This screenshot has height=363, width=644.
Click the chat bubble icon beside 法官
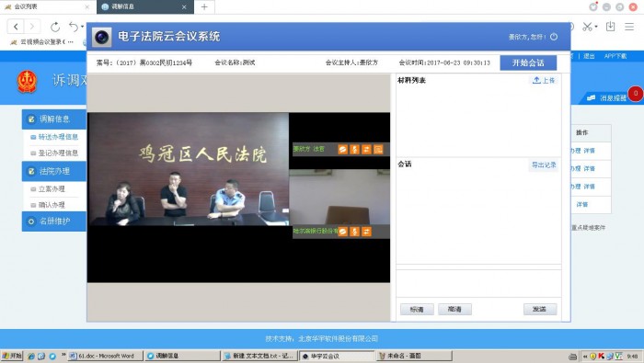[342, 149]
